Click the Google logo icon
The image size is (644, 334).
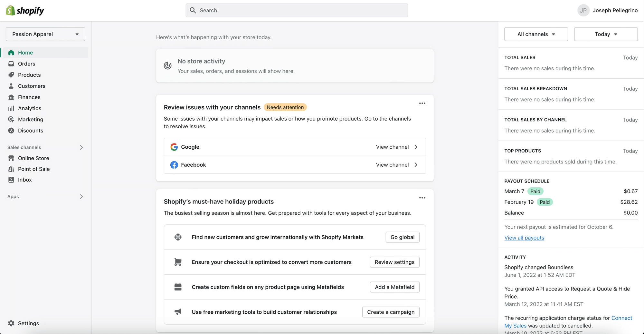tap(174, 147)
